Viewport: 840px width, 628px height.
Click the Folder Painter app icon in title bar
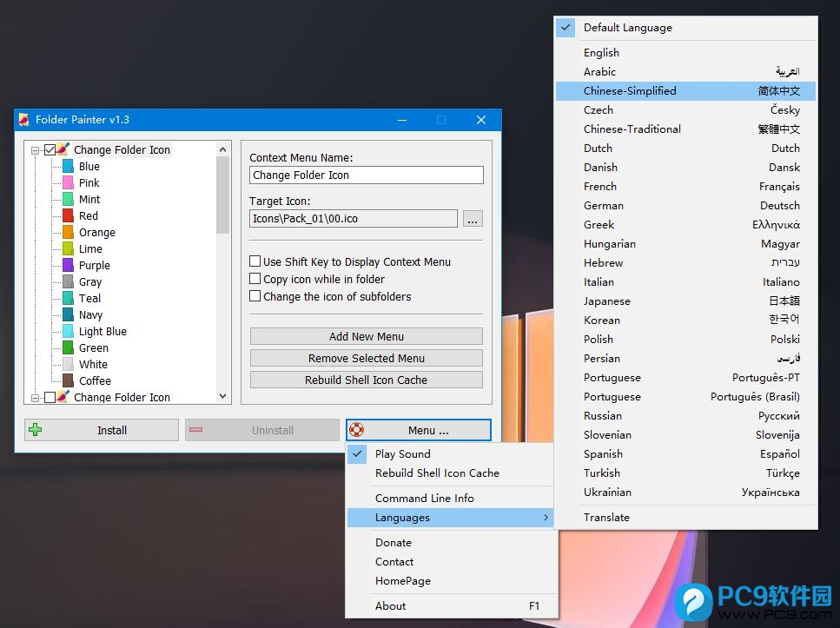pos(23,120)
